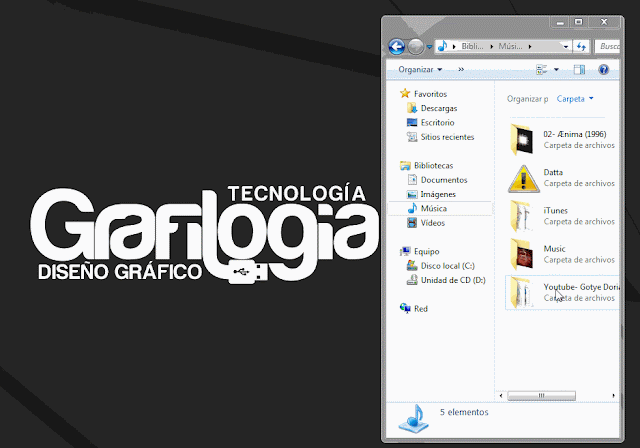Select Equipo in the navigation pane
The image size is (640, 448).
tap(427, 251)
